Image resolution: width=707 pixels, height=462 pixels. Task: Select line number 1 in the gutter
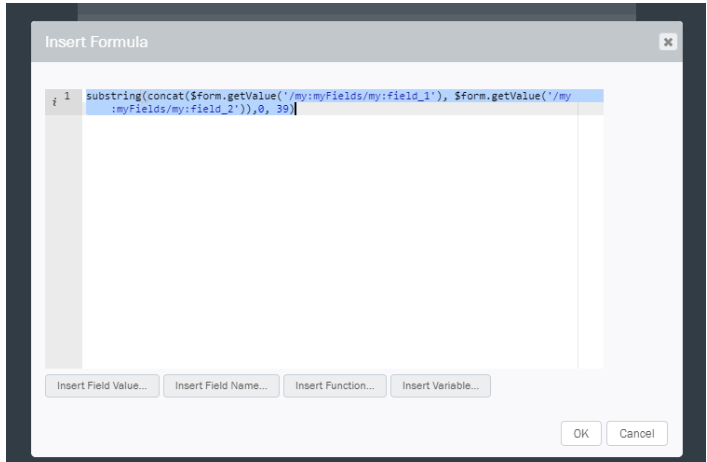[x=69, y=96]
